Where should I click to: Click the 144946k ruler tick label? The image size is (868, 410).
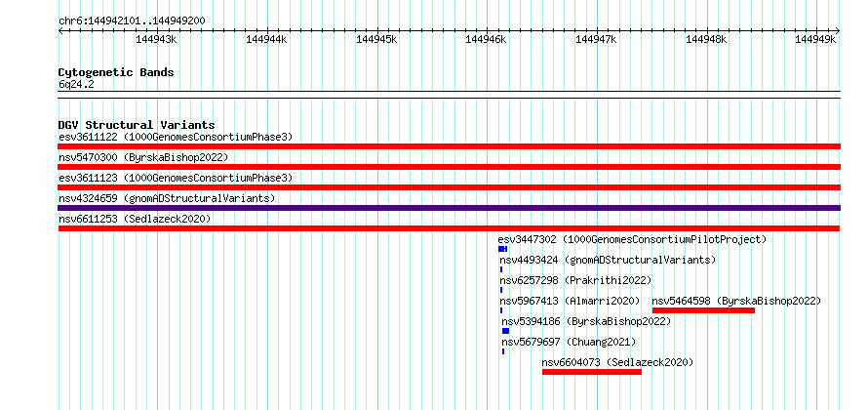point(486,39)
